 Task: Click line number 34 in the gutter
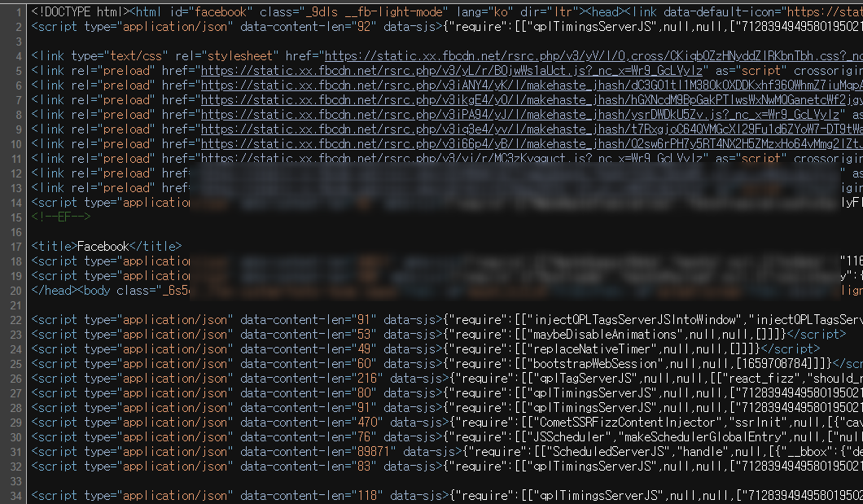(16, 496)
